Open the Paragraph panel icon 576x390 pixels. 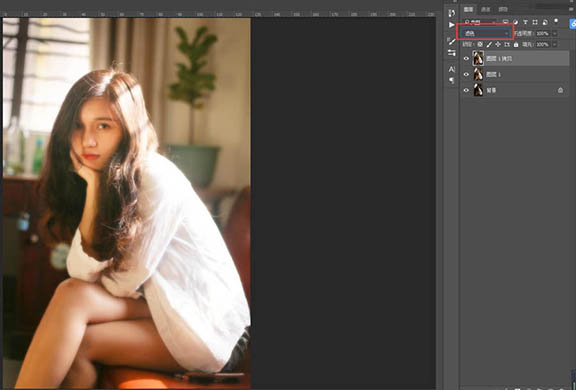pos(451,80)
